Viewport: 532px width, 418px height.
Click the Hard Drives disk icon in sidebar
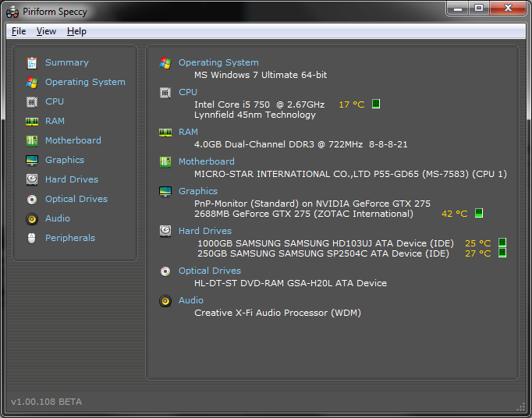32,179
